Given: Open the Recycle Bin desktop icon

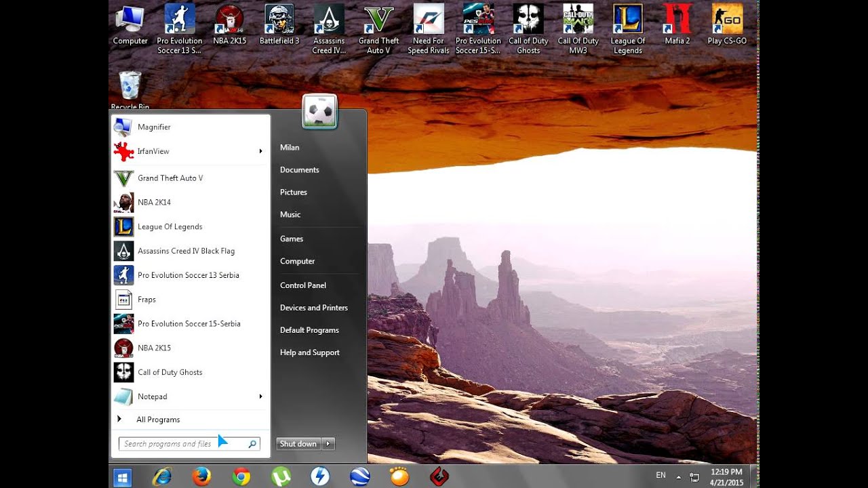Looking at the screenshot, I should 130,90.
